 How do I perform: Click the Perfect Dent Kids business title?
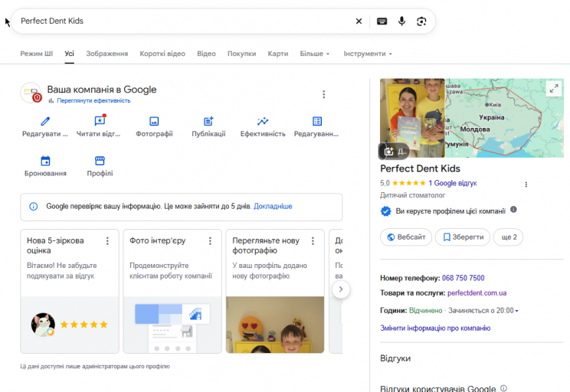pyautogui.click(x=421, y=168)
